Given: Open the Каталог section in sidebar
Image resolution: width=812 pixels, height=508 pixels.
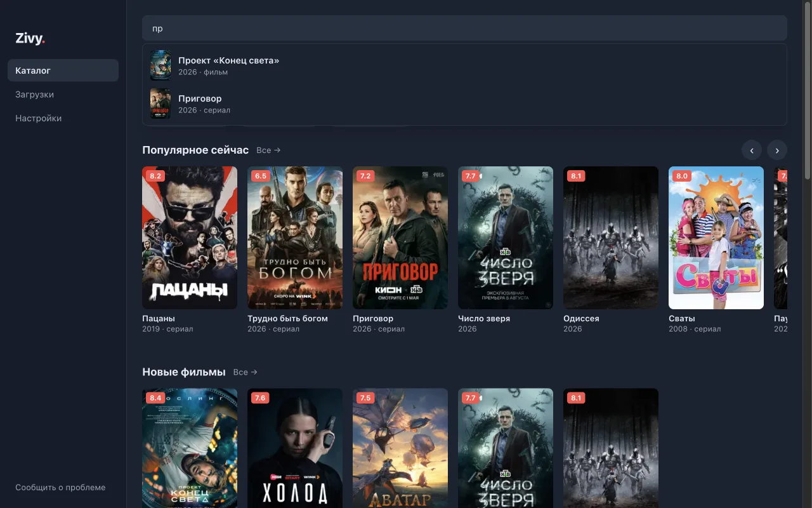Looking at the screenshot, I should (63, 70).
